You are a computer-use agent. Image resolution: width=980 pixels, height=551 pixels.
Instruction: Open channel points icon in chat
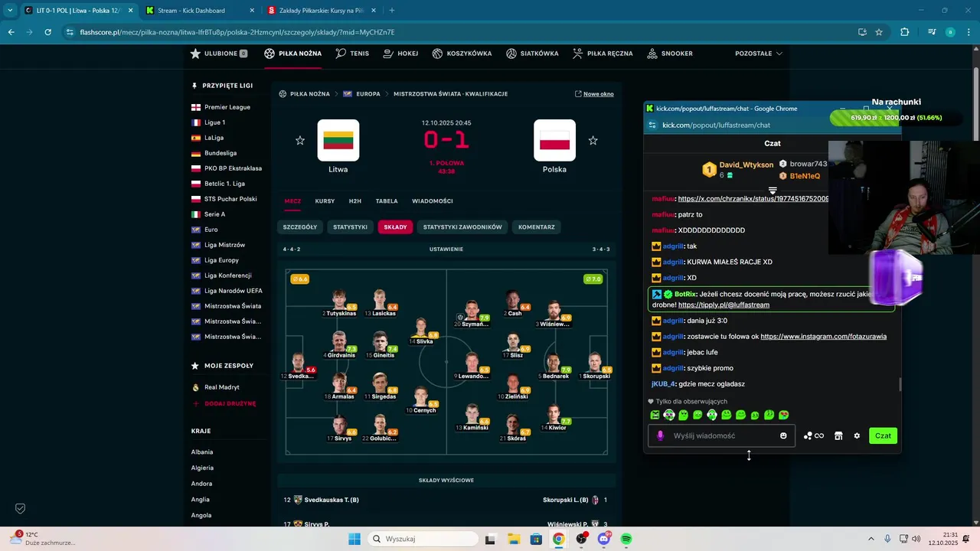813,435
